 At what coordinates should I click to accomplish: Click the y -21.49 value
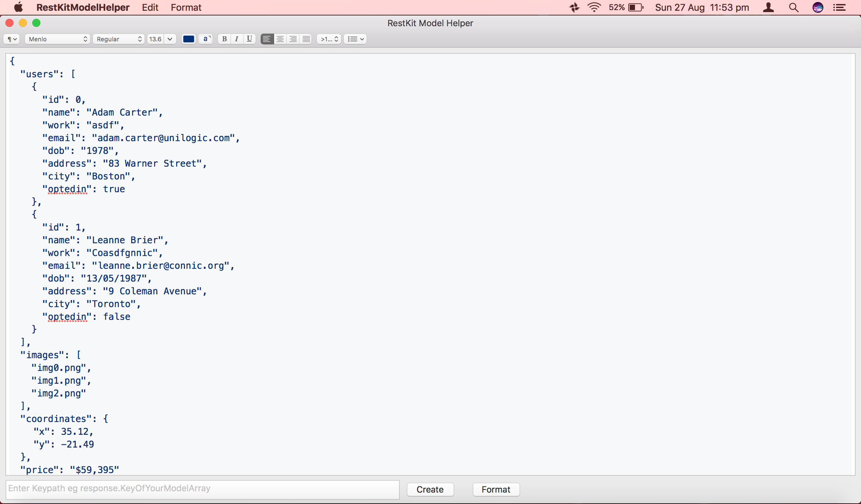(78, 444)
